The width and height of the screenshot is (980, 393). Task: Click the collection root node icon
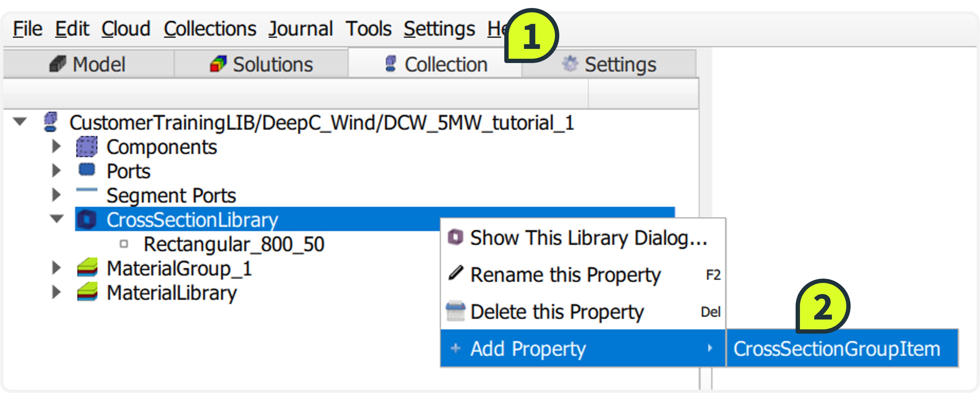(51, 122)
